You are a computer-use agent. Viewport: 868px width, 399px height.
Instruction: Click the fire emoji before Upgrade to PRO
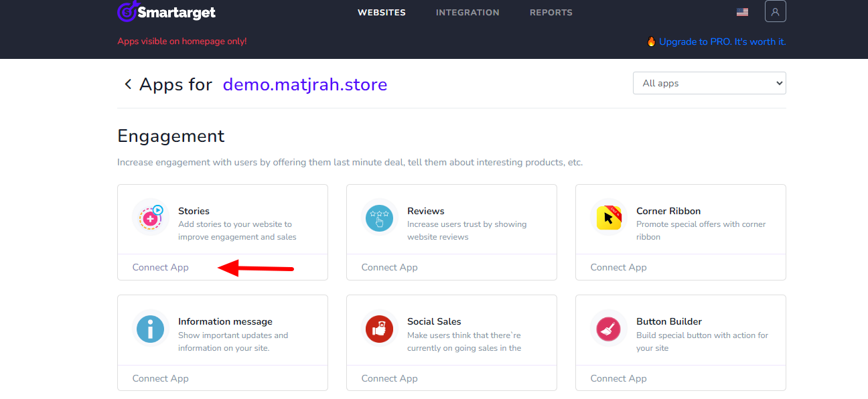(651, 42)
